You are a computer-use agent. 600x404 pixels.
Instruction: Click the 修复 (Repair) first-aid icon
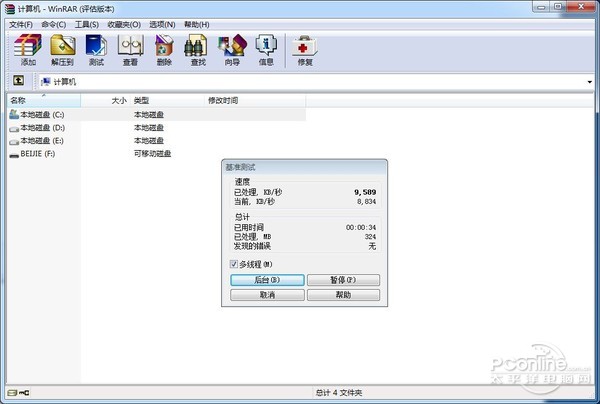click(305, 50)
